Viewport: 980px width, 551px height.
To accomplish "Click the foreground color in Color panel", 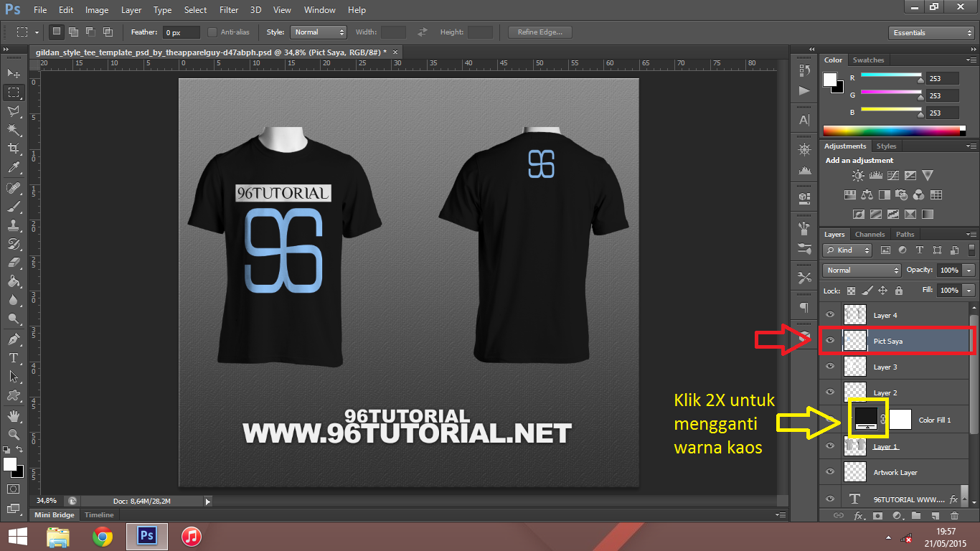I will pos(829,79).
